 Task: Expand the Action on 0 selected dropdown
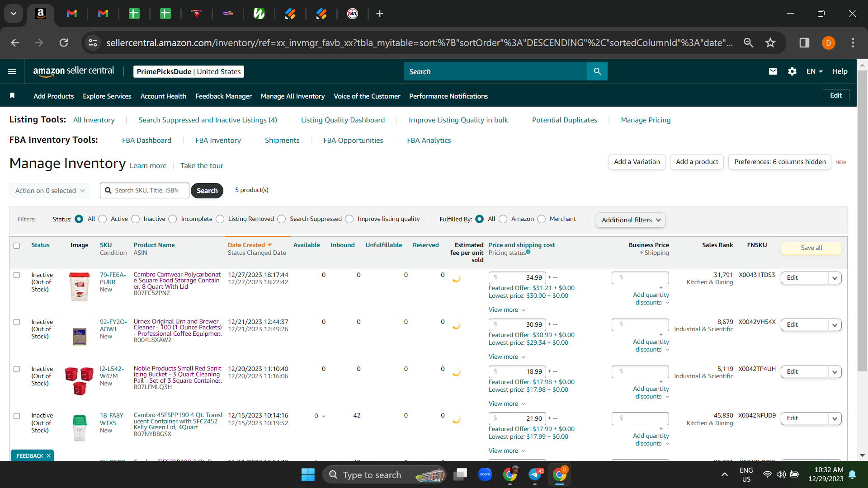coord(49,191)
